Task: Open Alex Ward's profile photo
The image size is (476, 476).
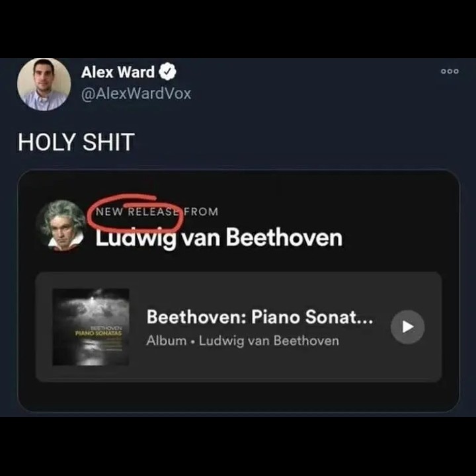Action: coord(44,84)
